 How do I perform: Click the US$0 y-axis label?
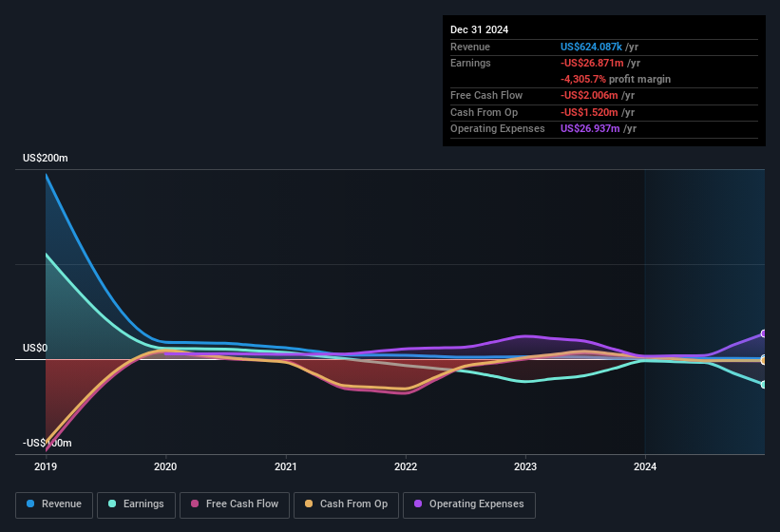[x=35, y=348]
